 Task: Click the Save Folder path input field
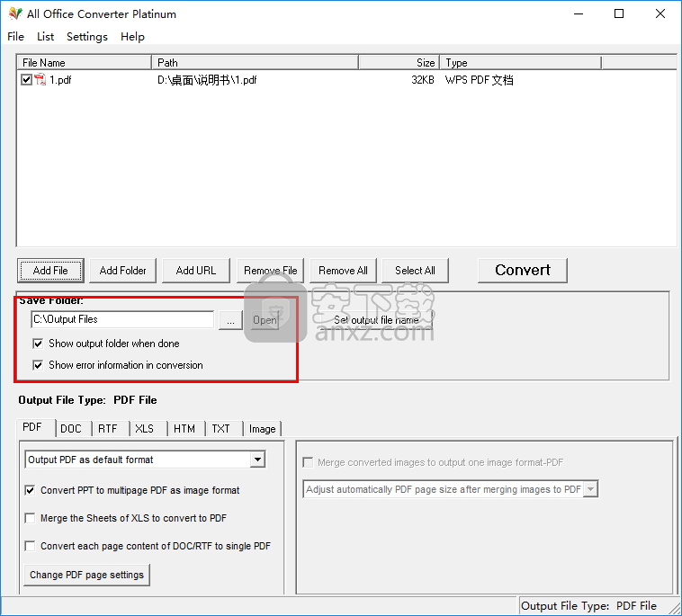click(122, 319)
